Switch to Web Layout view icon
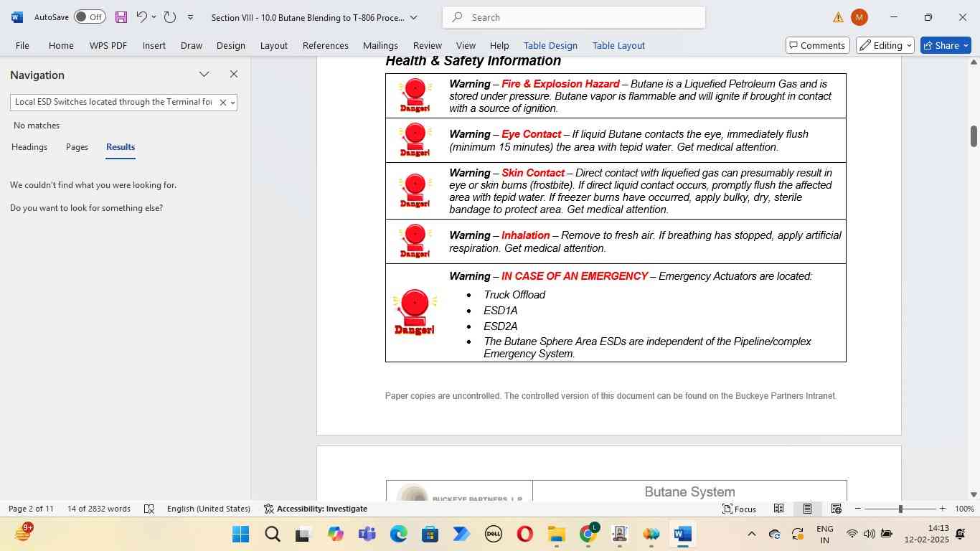Image resolution: width=980 pixels, height=551 pixels. tap(836, 509)
